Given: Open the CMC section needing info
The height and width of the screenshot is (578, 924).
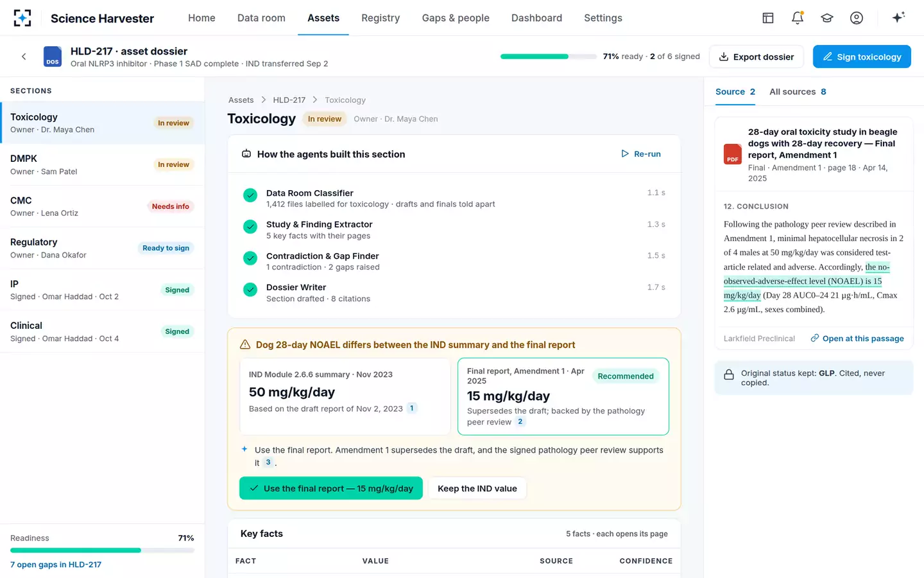Looking at the screenshot, I should 102,206.
